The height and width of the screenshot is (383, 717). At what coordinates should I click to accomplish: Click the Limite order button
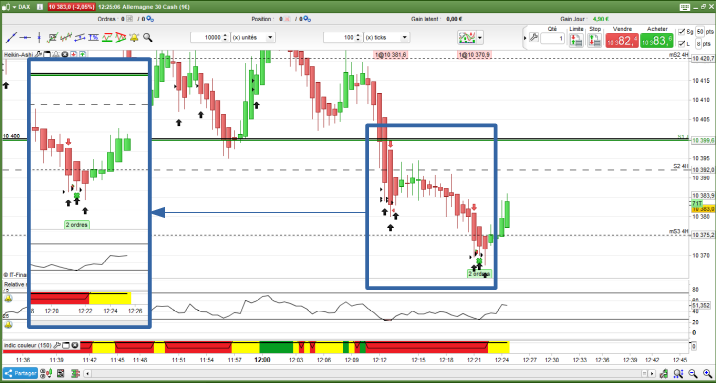tap(576, 40)
